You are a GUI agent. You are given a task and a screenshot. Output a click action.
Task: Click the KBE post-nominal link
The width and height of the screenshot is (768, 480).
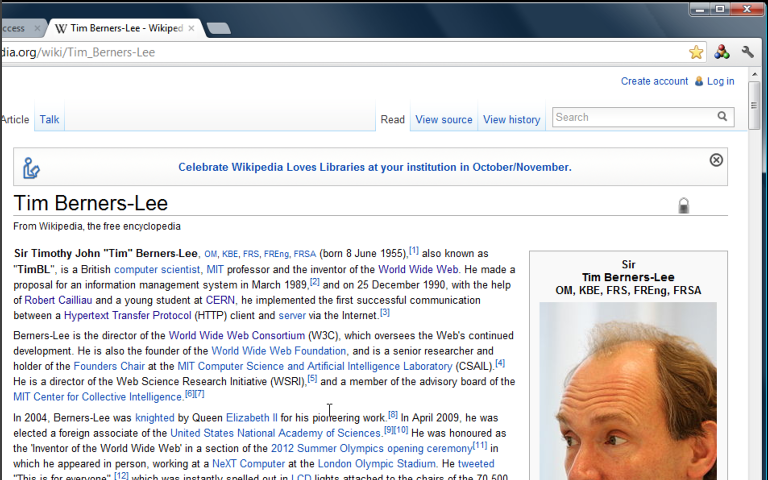click(230, 254)
